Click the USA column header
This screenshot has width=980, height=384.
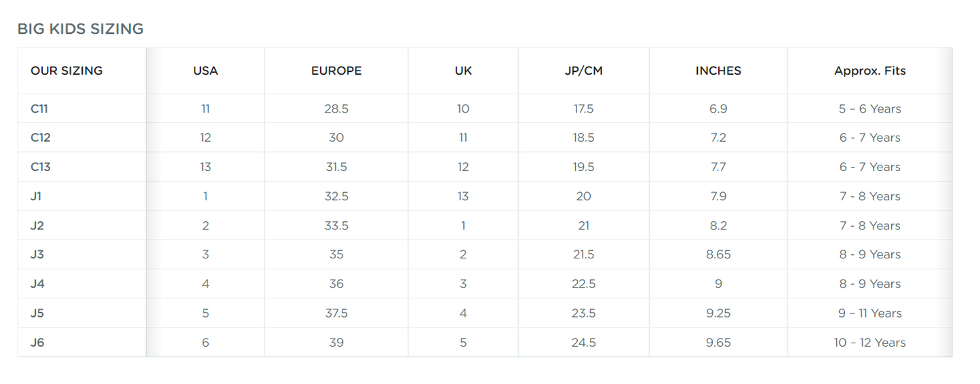pos(205,71)
